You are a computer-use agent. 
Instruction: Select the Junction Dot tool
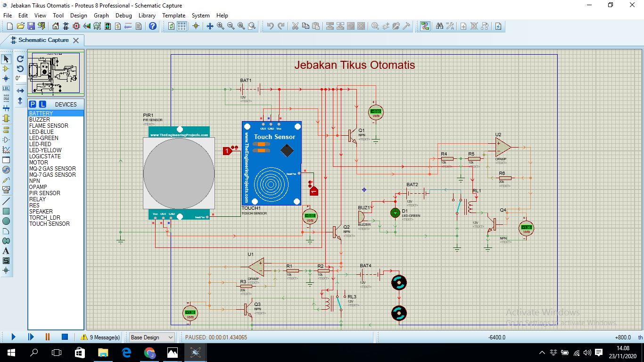(x=6, y=79)
